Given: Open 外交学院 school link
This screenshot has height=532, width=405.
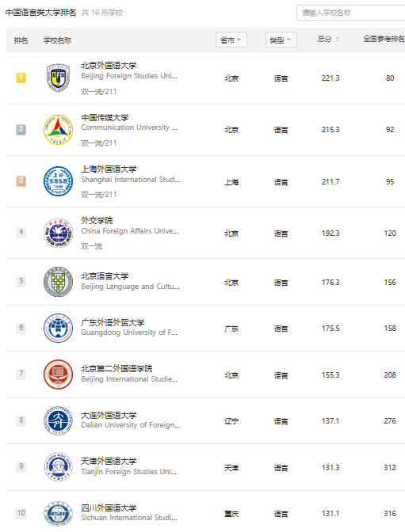Looking at the screenshot, I should pyautogui.click(x=97, y=221).
